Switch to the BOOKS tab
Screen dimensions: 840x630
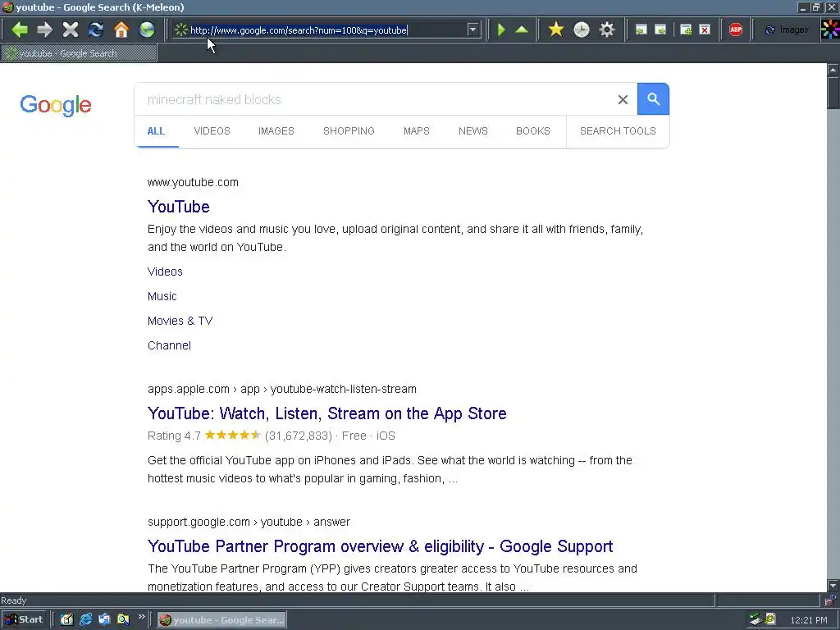click(533, 131)
